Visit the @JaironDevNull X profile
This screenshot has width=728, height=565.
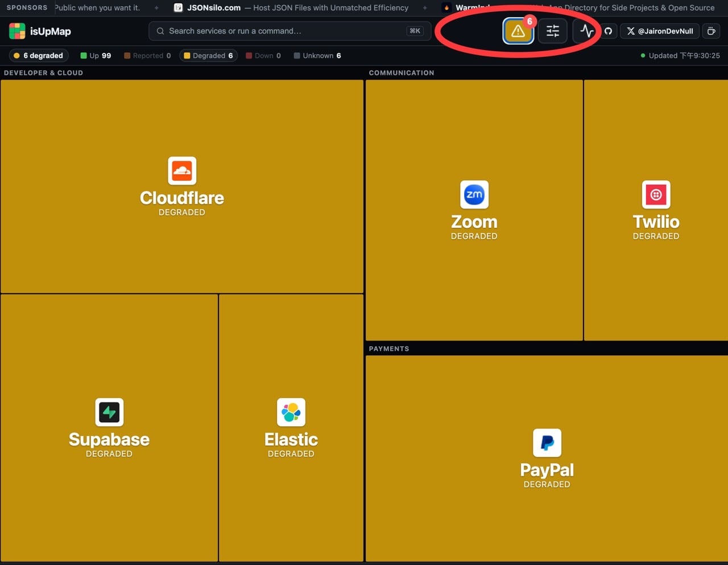(660, 31)
